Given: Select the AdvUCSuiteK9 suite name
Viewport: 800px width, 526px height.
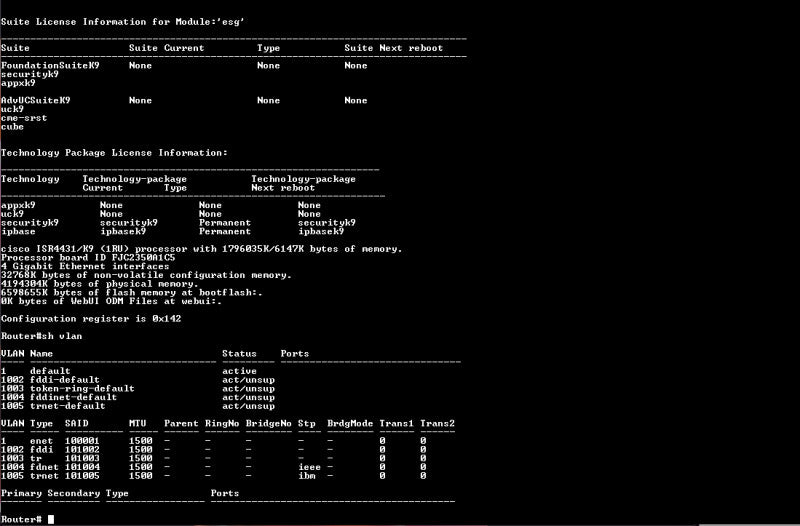Looking at the screenshot, I should click(36, 101).
